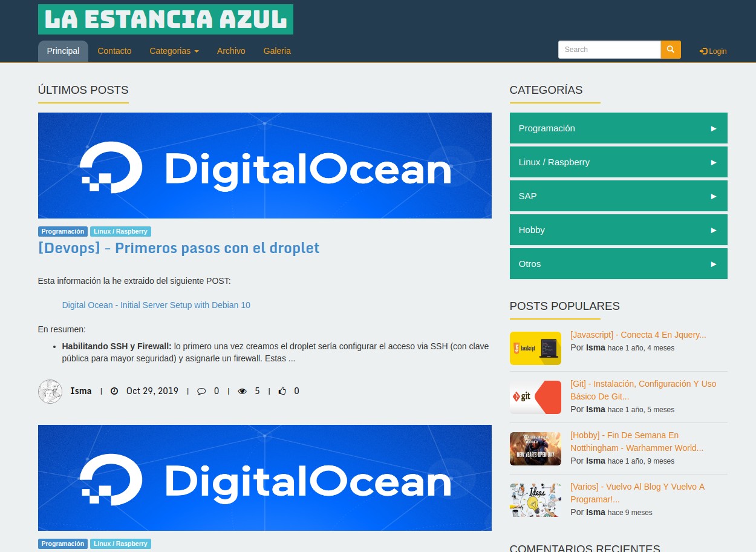Expand the SAP category
Image resolution: width=756 pixels, height=552 pixels.
[x=618, y=196]
